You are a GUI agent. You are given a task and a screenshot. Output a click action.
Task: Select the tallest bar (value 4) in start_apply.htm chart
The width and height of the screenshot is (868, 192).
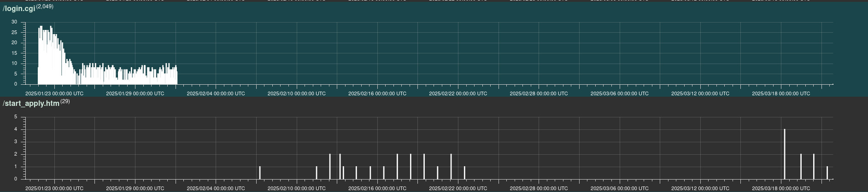click(785, 154)
